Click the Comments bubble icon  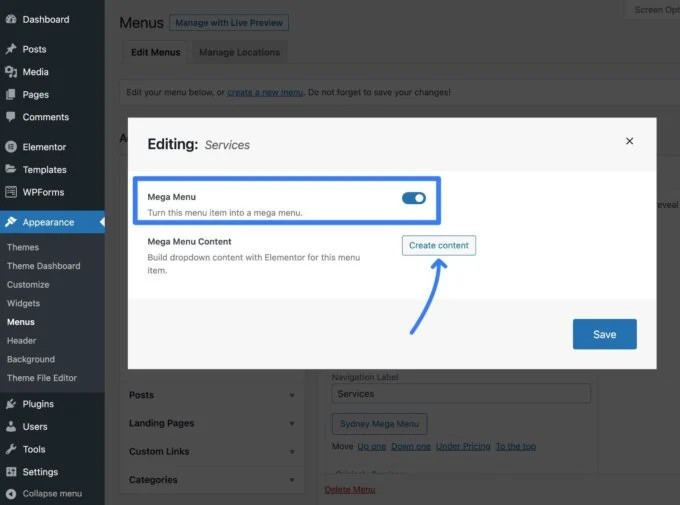(x=11, y=117)
